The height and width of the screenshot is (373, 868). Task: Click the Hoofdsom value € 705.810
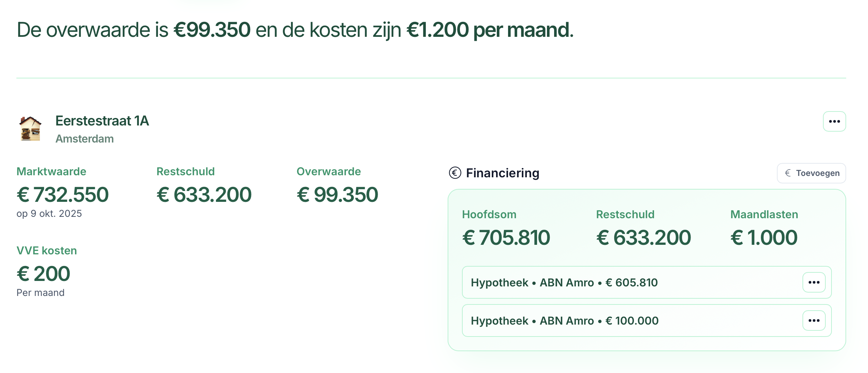(506, 237)
